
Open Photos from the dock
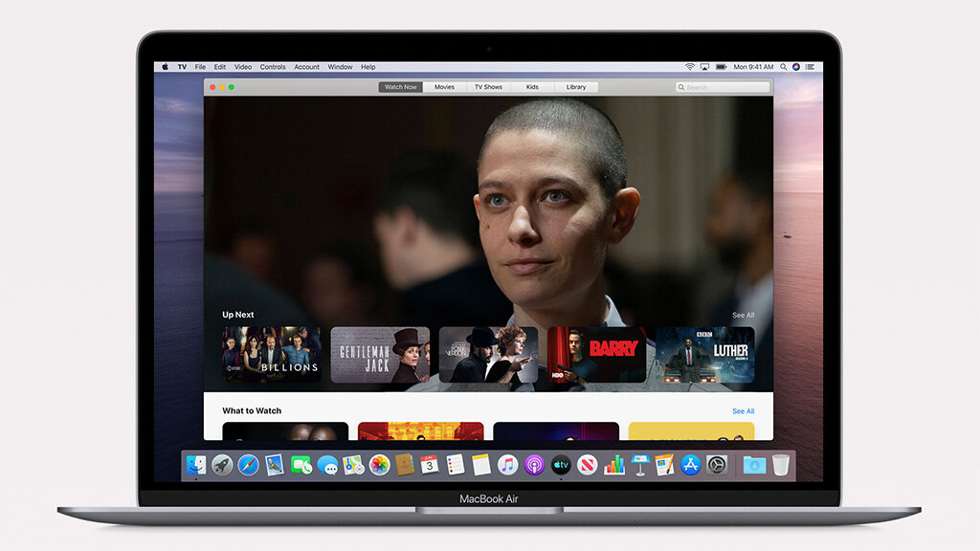[x=379, y=465]
